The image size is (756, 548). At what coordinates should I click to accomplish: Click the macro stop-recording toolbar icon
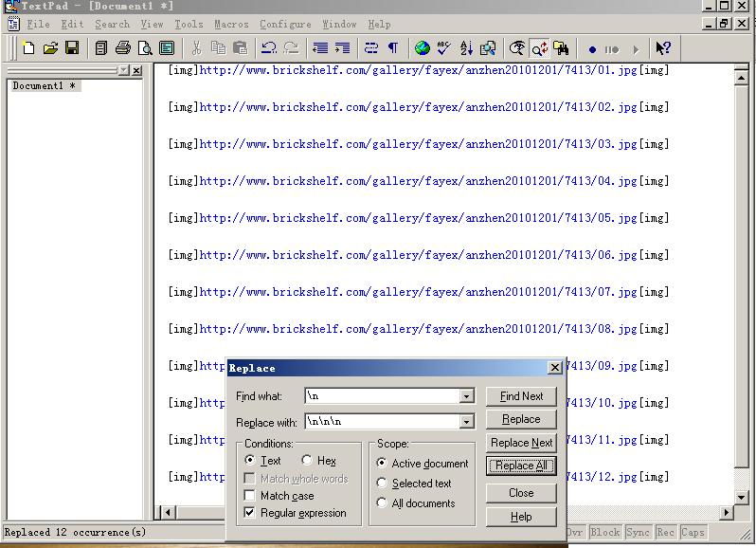[x=612, y=49]
